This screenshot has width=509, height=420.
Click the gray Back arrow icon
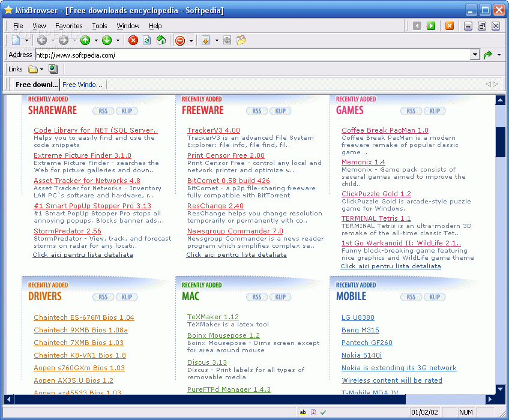click(x=42, y=40)
